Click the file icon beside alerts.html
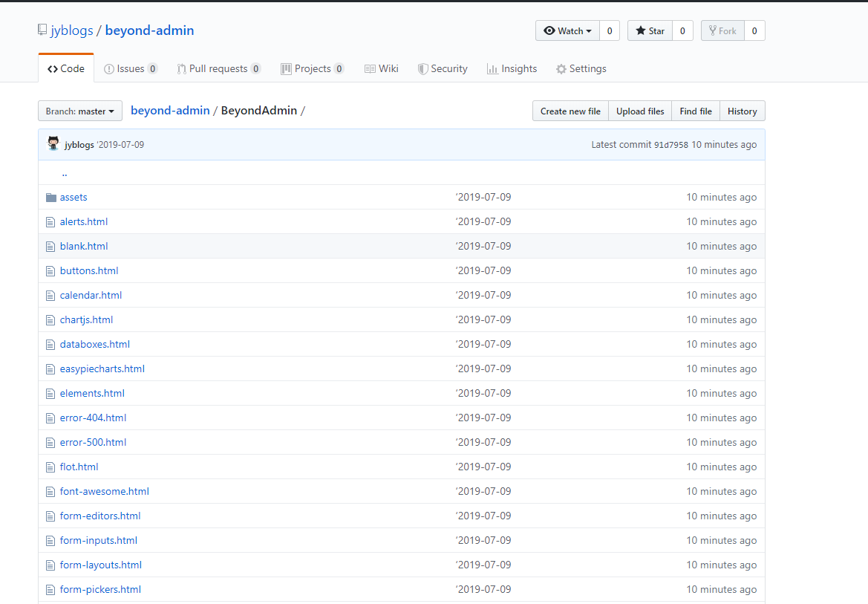This screenshot has height=604, width=868. [x=50, y=222]
